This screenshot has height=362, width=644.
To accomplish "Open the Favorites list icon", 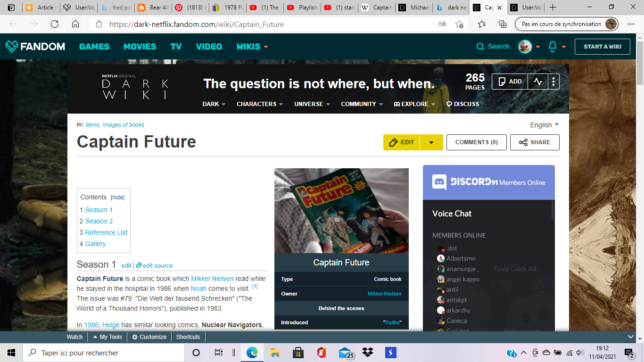I will click(x=482, y=24).
